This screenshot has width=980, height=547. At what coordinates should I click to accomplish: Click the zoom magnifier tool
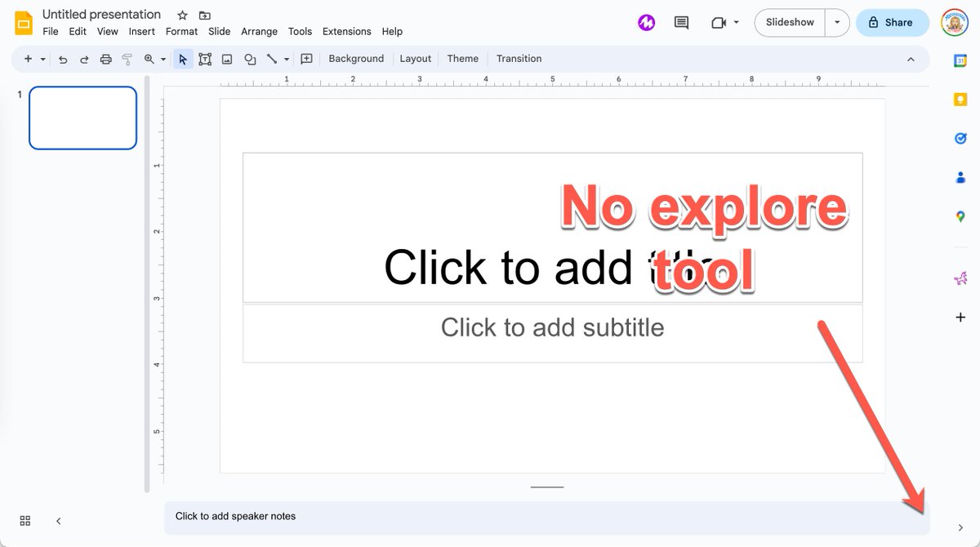[x=149, y=59]
